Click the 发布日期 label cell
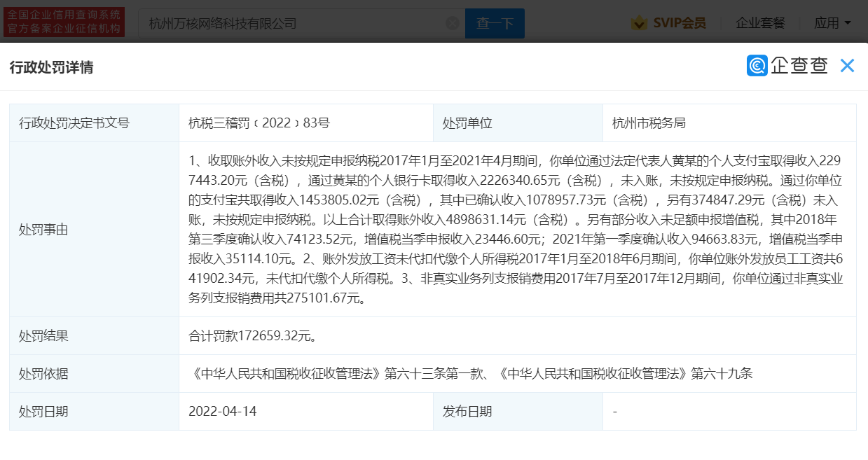The width and height of the screenshot is (868, 460). (x=467, y=411)
